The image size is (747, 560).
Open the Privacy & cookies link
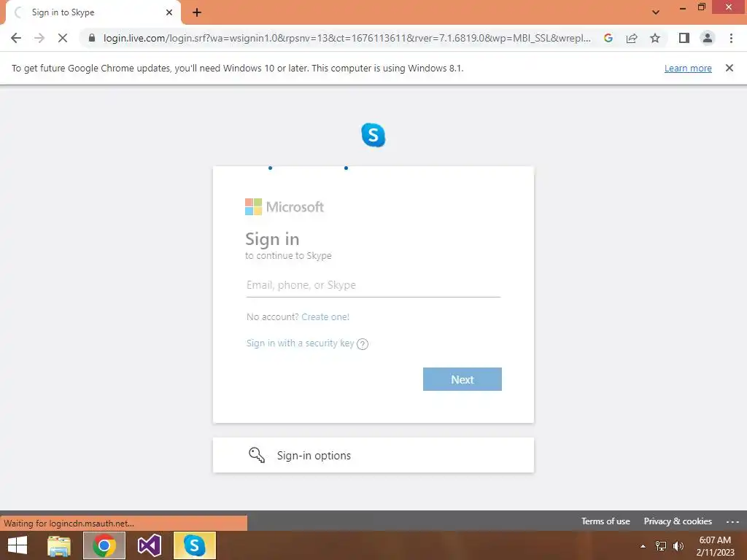678,521
